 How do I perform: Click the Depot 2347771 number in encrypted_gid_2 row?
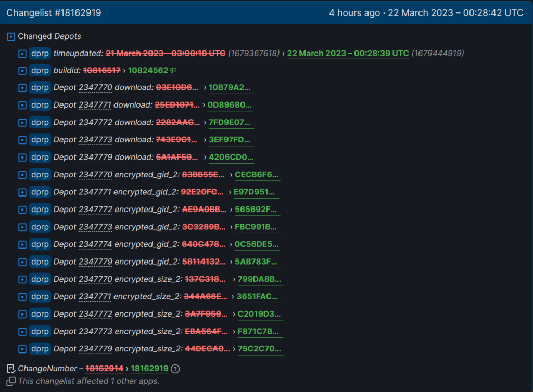click(x=95, y=192)
